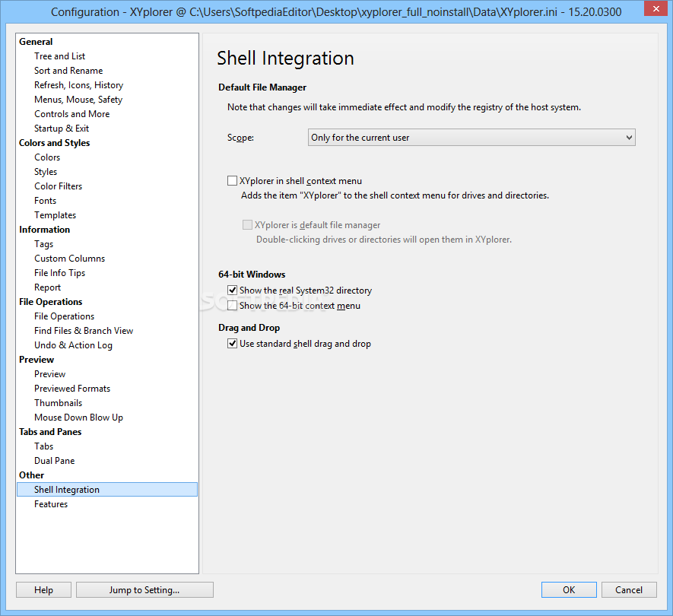
Task: Select bold Preview category heading
Action: (37, 360)
